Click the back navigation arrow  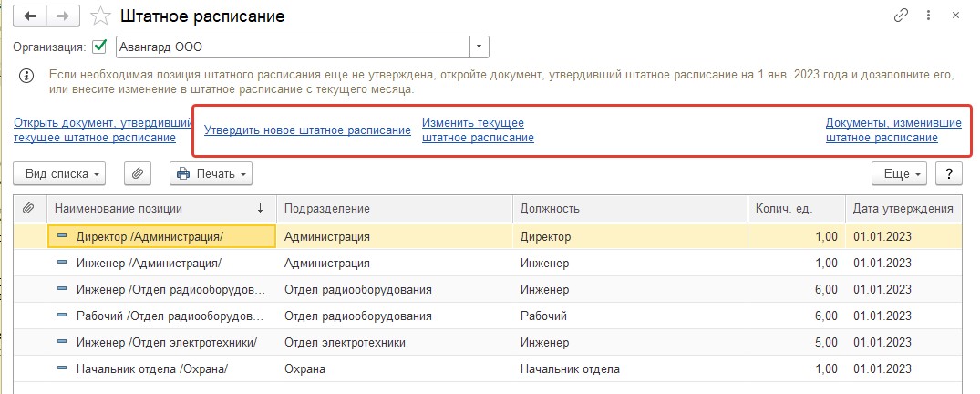[x=31, y=17]
